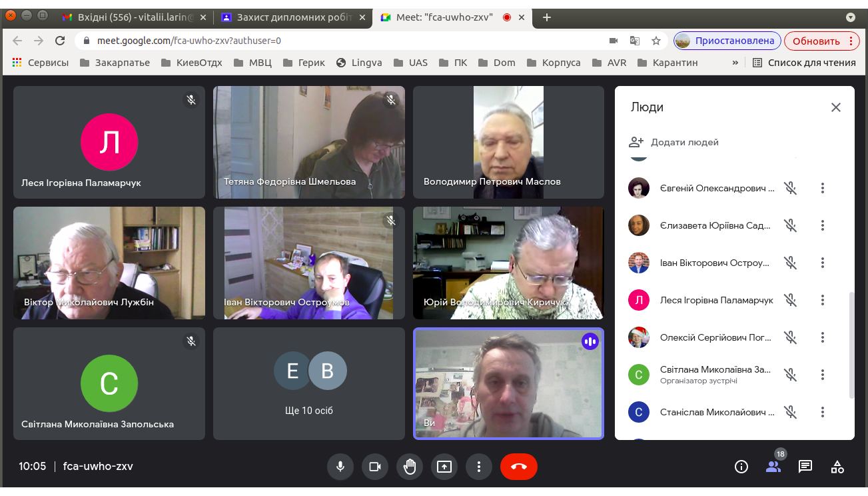Viewport: 868px width, 496px height.
Task: Click the Обновить update button
Action: coord(822,41)
